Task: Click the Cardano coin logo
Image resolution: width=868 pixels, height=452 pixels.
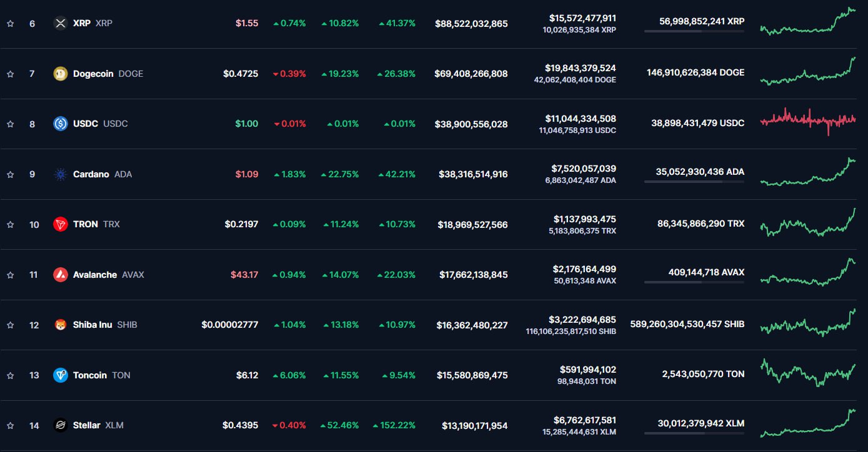Action: pos(61,174)
